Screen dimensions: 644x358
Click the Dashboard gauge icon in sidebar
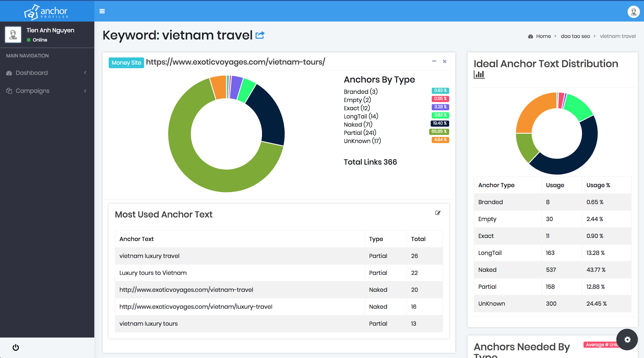pos(9,73)
